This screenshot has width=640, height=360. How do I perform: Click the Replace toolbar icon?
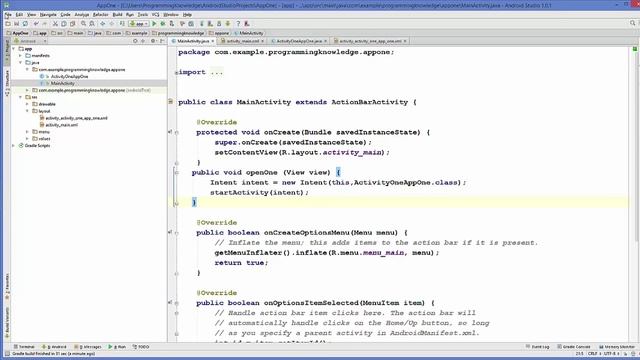point(92,24)
